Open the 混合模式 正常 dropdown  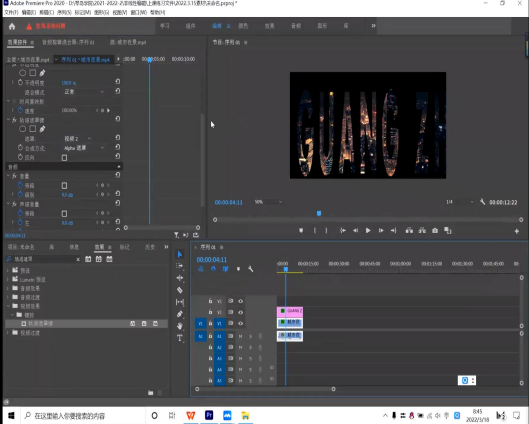(x=84, y=92)
